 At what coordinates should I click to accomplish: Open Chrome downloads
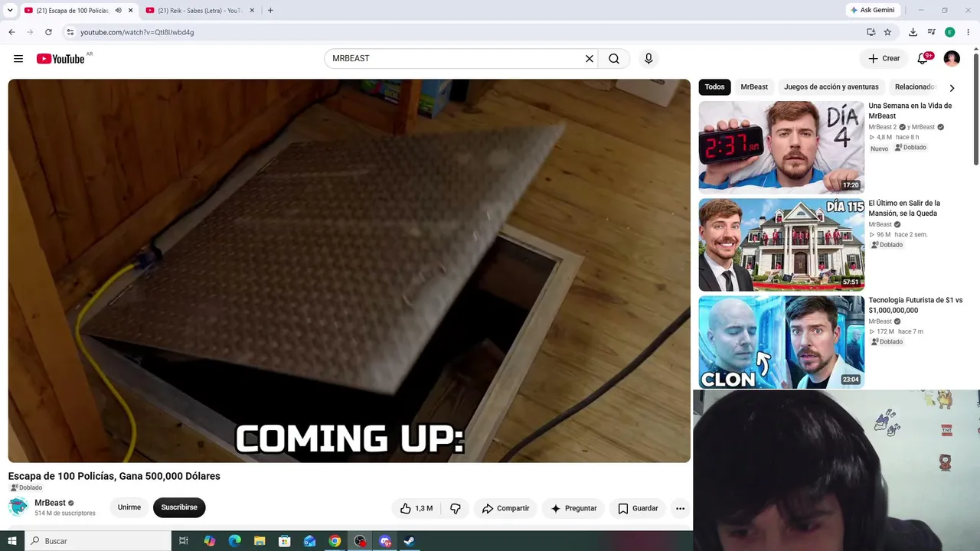(x=913, y=32)
